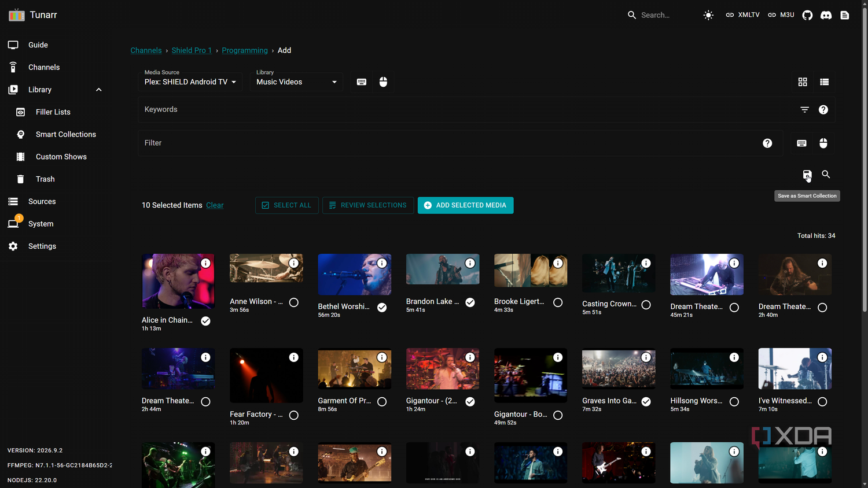Switch to list view layout

coord(825,82)
